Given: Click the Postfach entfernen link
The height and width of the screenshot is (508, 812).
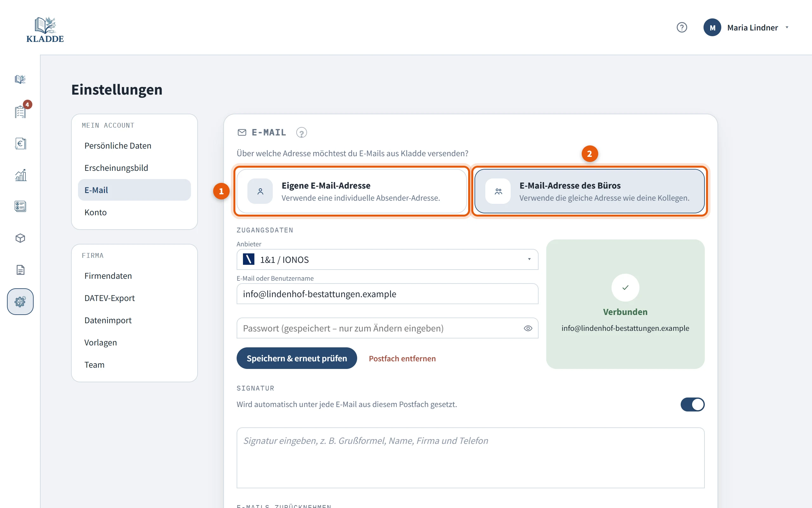Looking at the screenshot, I should (402, 358).
